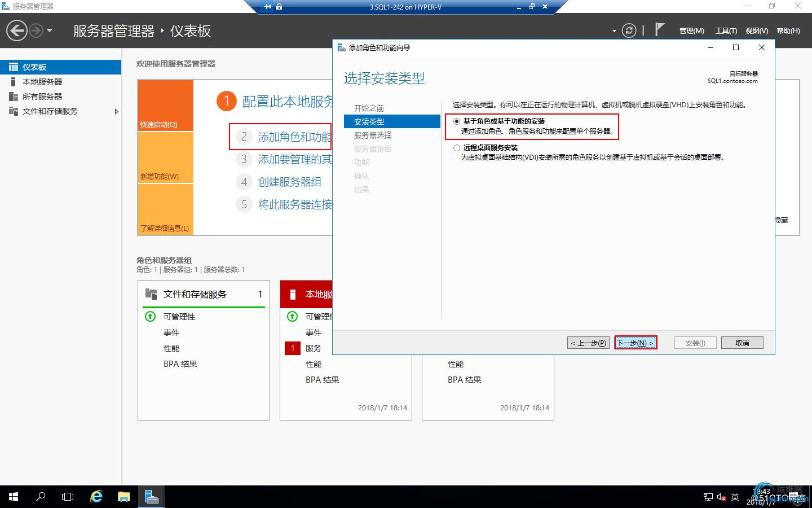The image size is (812, 508).
Task: Open the 工具(T) menu
Action: pos(726,31)
